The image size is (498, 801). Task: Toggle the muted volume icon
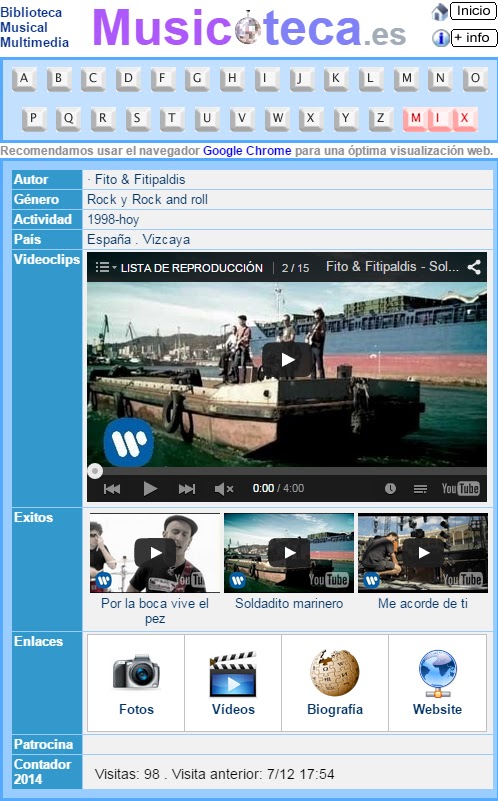click(x=224, y=489)
